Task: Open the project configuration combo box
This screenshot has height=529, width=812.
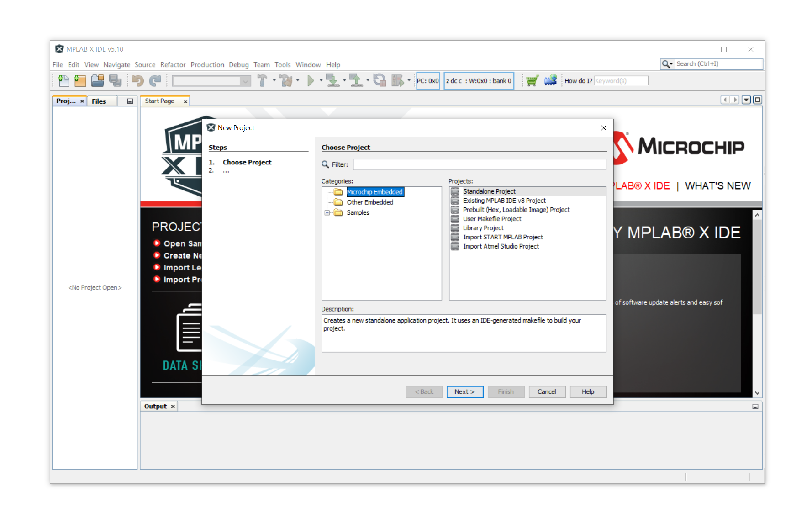Action: point(211,81)
